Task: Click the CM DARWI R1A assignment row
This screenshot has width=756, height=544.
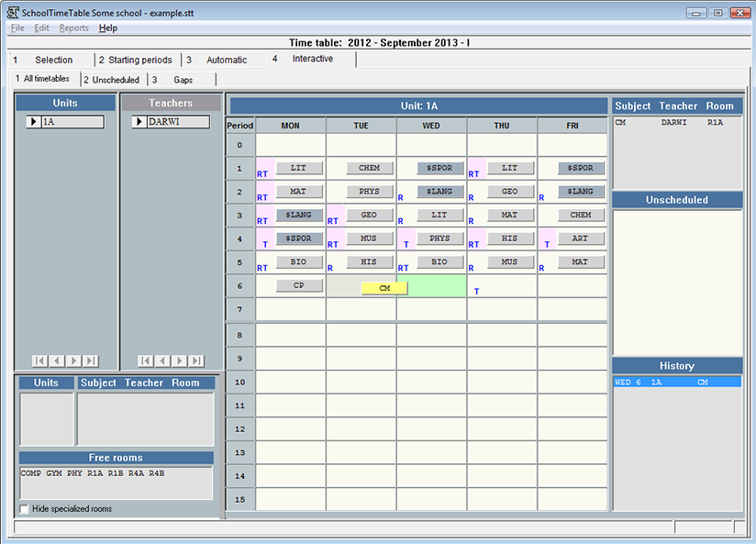Action: coord(677,123)
